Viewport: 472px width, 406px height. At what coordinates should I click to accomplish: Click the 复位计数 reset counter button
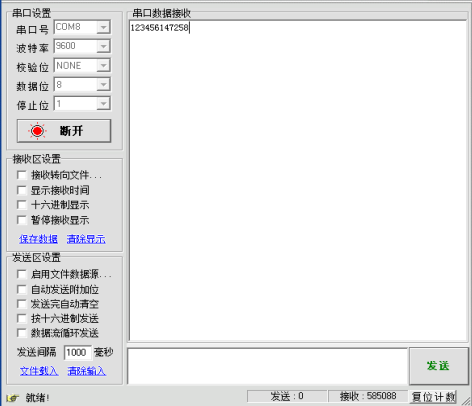(x=433, y=397)
